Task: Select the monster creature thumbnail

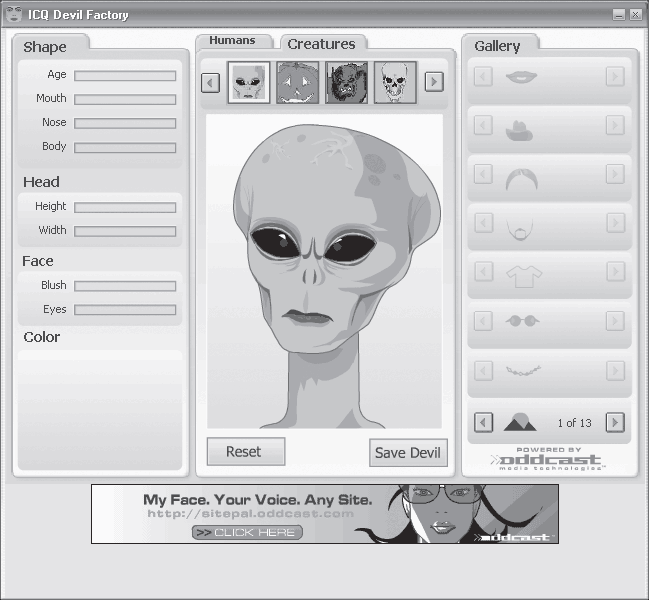Action: pos(346,82)
